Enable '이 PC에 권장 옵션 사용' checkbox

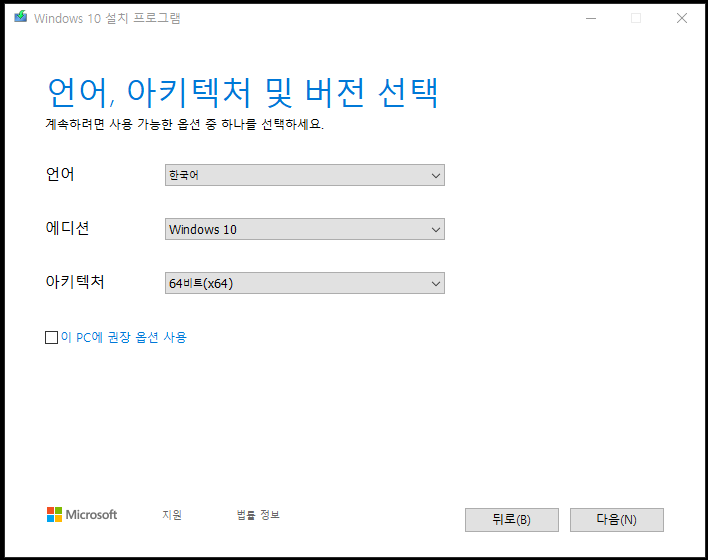(x=51, y=337)
